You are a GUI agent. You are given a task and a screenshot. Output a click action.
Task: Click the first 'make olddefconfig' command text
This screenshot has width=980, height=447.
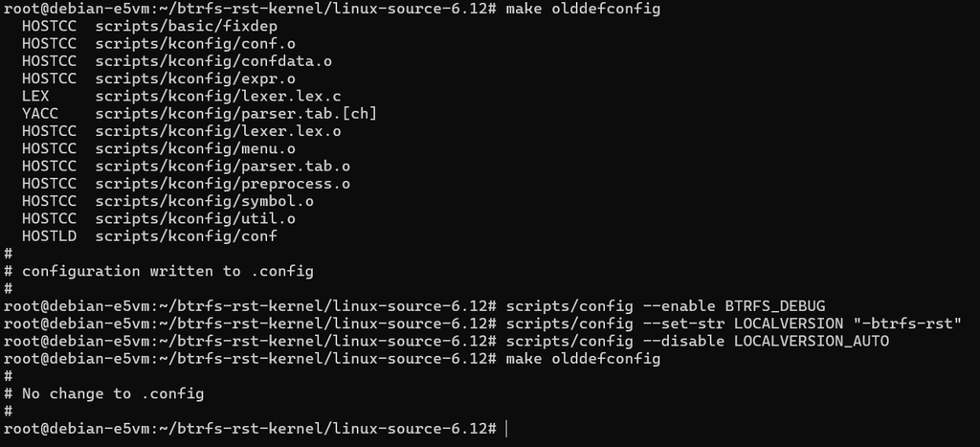pyautogui.click(x=583, y=9)
